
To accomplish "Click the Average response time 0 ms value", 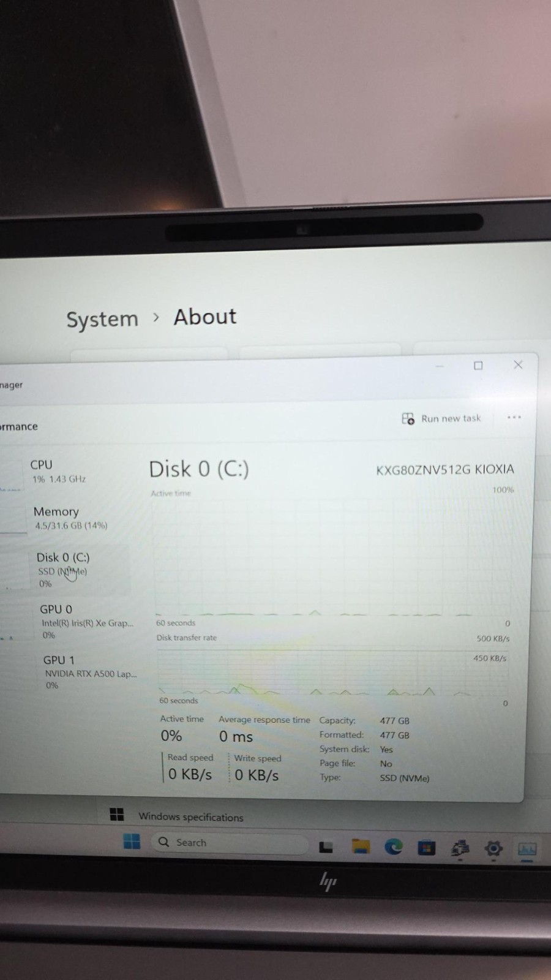I will coord(236,737).
